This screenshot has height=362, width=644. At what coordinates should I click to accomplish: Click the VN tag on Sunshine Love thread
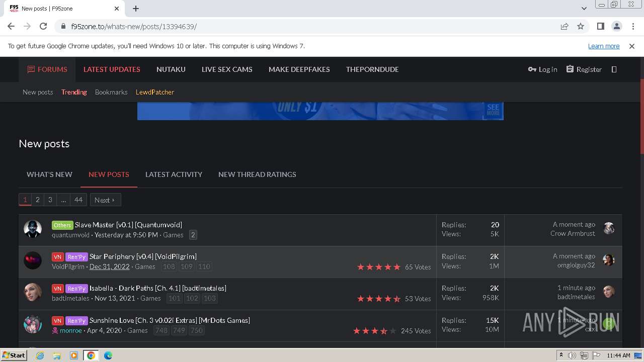pos(58,321)
